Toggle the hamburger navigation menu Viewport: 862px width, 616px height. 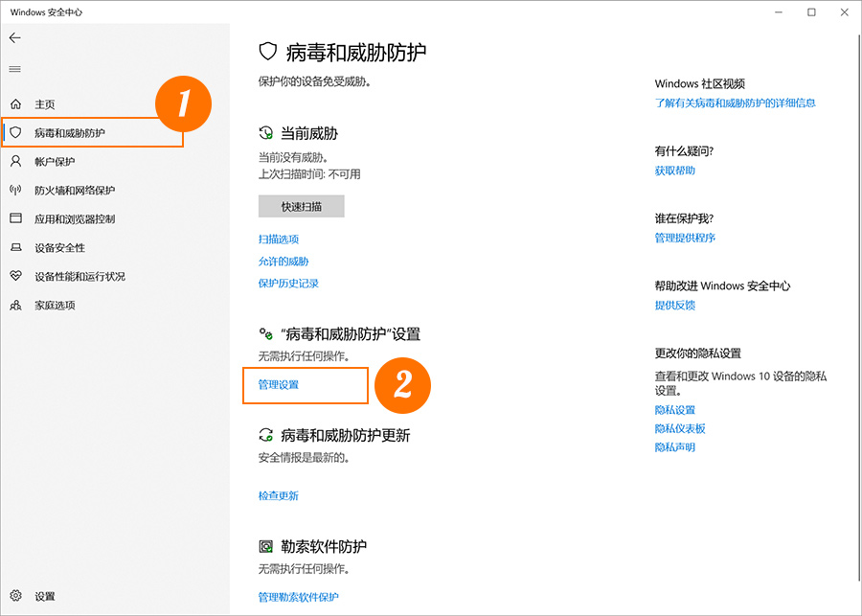14,69
